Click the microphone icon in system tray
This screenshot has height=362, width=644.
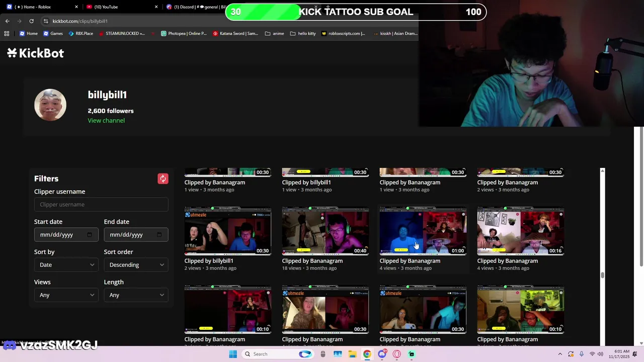coord(582,354)
